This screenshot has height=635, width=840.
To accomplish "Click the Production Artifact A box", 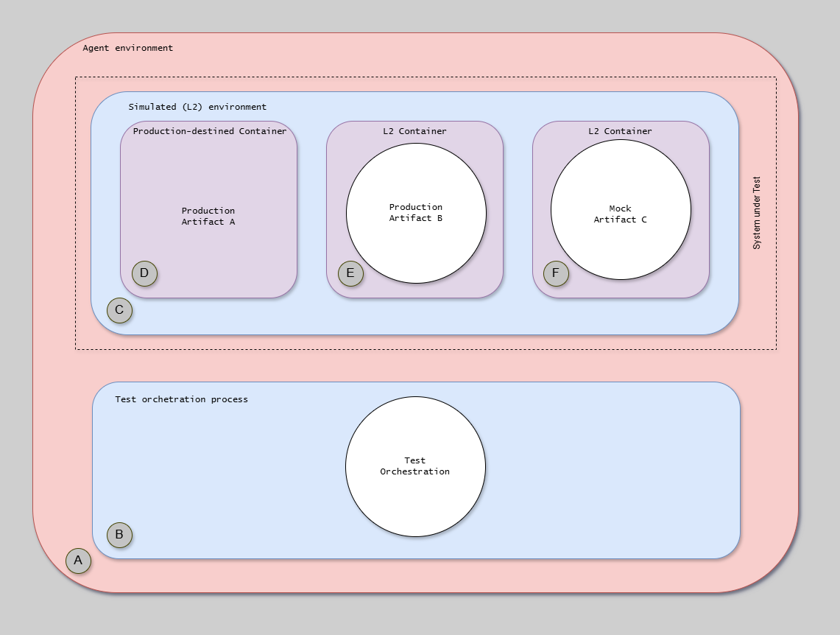I will (x=209, y=216).
